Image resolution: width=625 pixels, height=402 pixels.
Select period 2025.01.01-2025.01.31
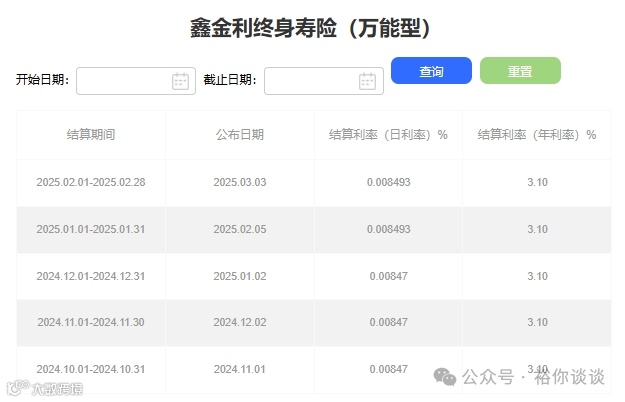pos(91,229)
